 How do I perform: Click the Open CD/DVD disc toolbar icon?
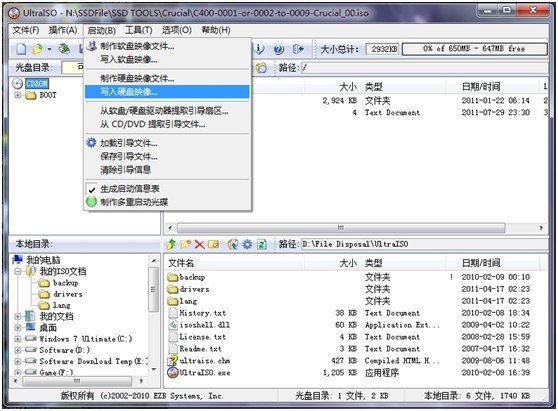[64, 48]
